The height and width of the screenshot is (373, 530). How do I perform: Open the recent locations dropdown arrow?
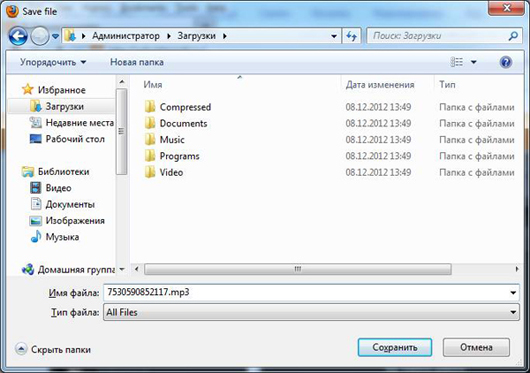55,36
